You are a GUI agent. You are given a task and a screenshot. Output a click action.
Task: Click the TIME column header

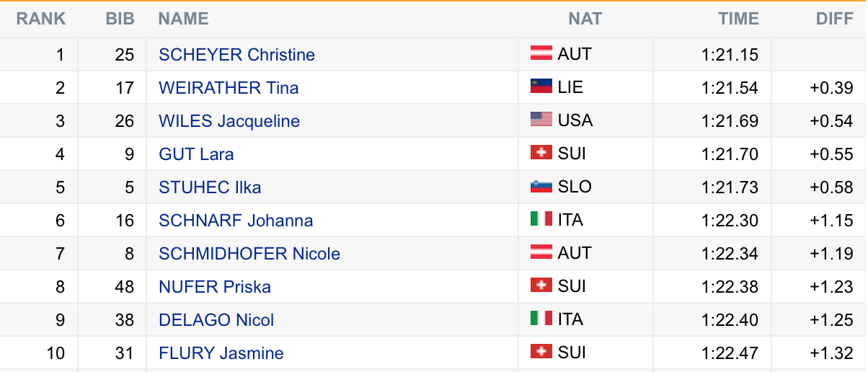point(739,19)
